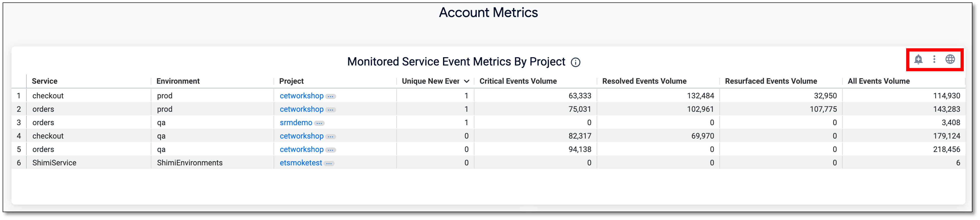
Task: Click the alert bell icon
Action: coord(918,59)
